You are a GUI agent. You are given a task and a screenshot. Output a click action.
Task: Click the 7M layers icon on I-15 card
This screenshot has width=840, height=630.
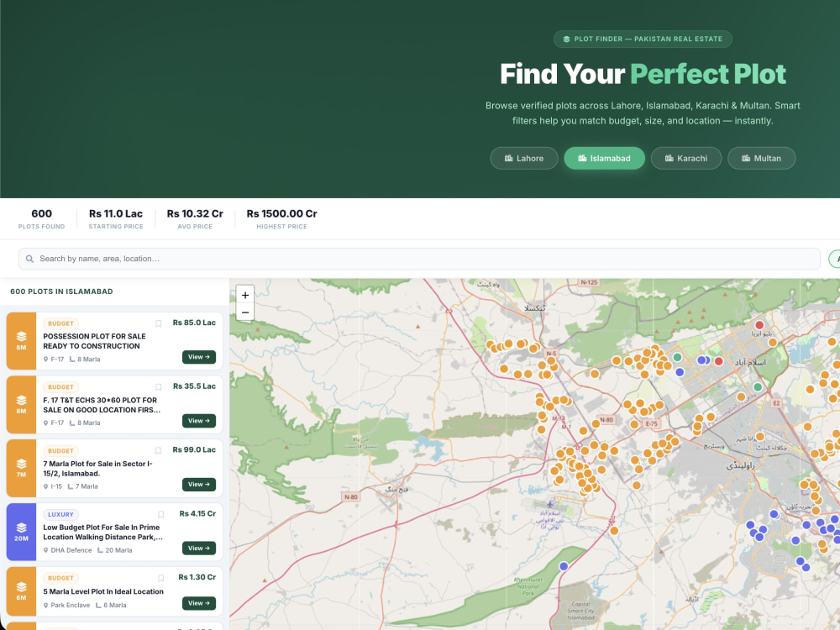click(x=22, y=464)
